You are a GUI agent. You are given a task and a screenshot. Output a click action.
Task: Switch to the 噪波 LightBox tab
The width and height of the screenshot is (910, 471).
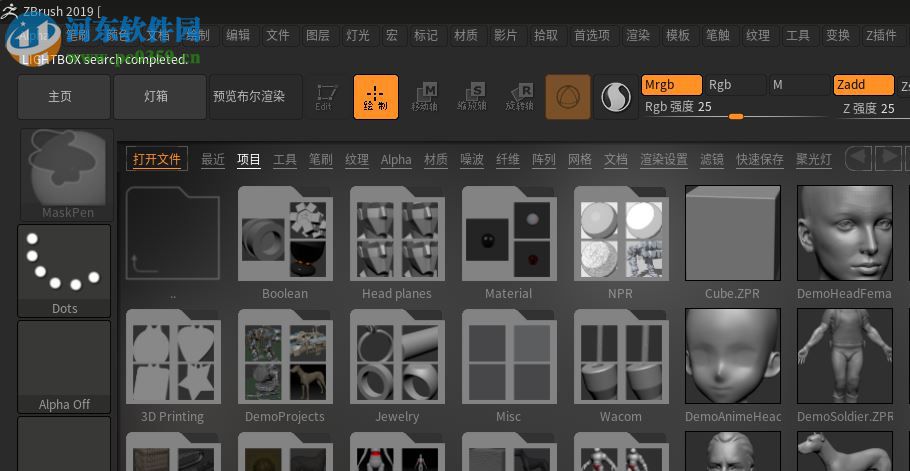pyautogui.click(x=472, y=160)
